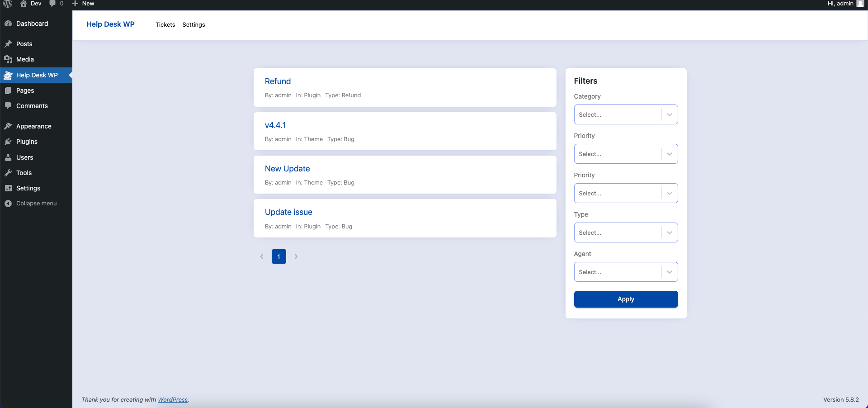Click the Tools wrench icon
Screen dimensions: 868x408
pyautogui.click(x=8, y=173)
